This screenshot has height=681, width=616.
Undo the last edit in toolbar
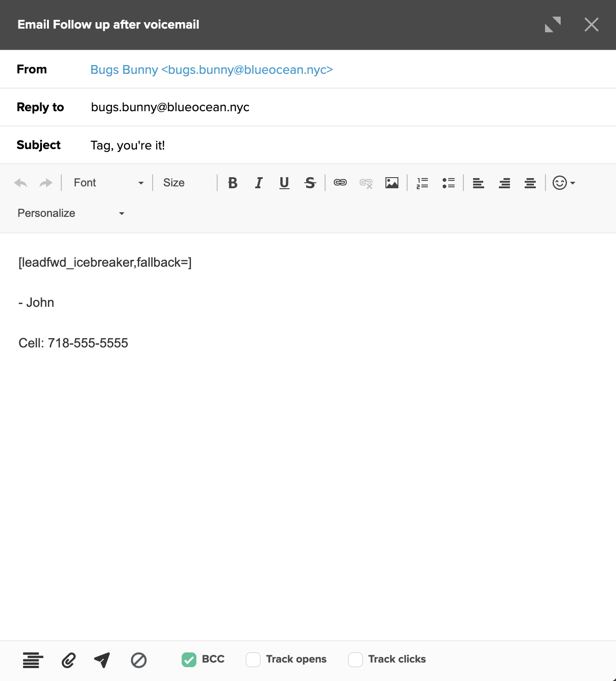point(21,183)
